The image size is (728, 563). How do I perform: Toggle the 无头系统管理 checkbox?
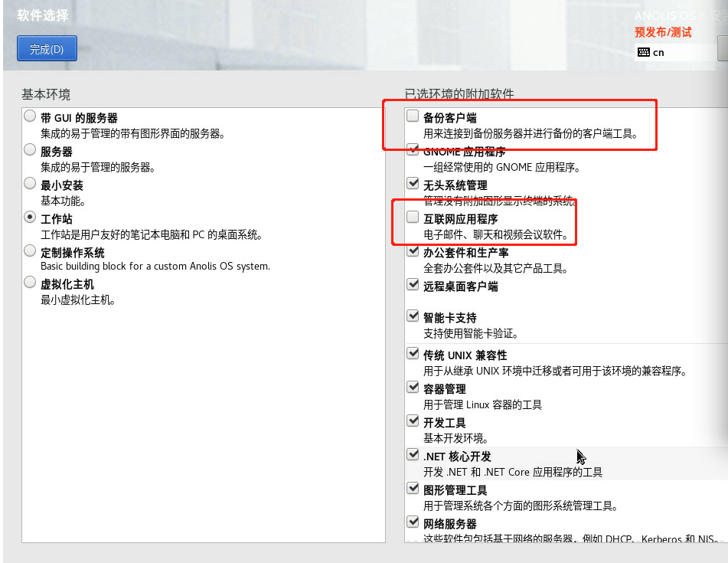[413, 185]
